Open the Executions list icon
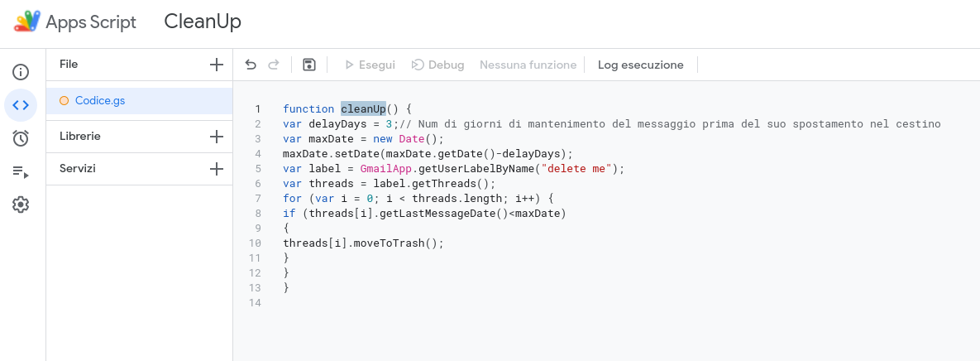This screenshot has width=980, height=361. [21, 172]
